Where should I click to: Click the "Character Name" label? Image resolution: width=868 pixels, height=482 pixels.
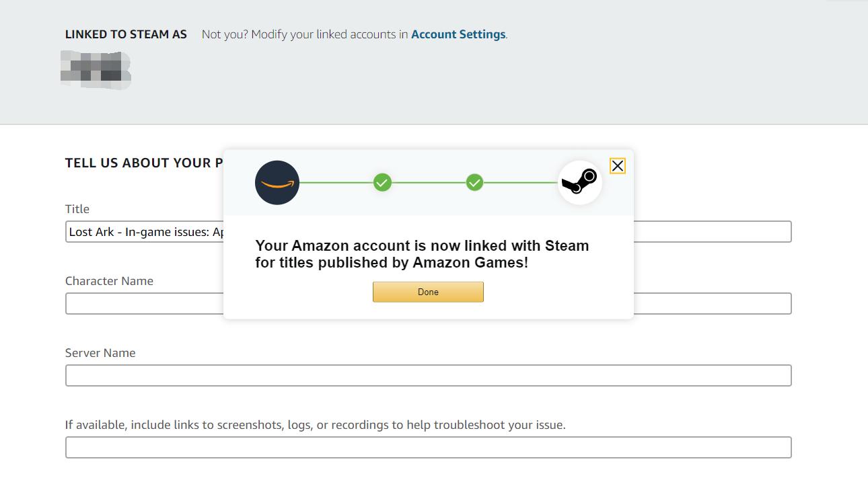point(109,281)
